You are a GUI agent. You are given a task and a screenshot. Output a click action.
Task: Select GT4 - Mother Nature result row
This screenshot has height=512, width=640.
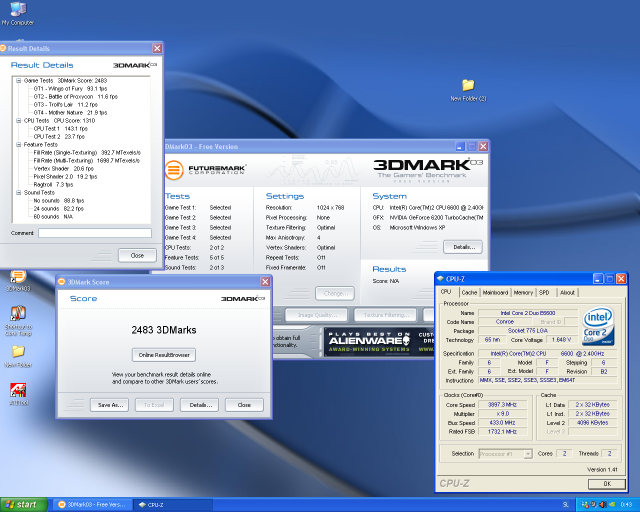[x=70, y=113]
